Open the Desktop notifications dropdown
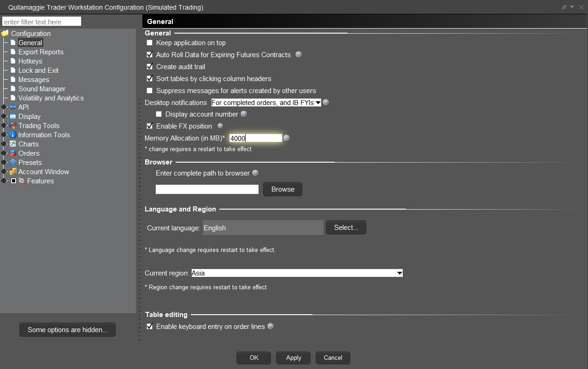This screenshot has height=369, width=588. (x=266, y=103)
